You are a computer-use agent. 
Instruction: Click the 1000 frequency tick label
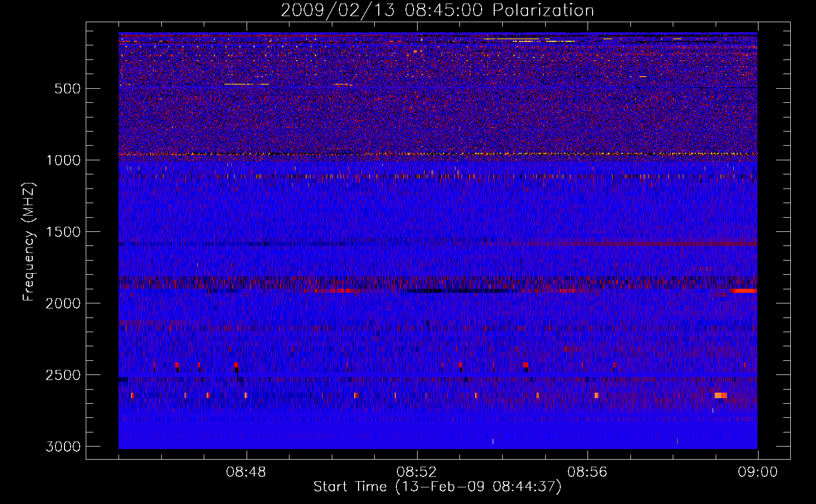(63, 160)
